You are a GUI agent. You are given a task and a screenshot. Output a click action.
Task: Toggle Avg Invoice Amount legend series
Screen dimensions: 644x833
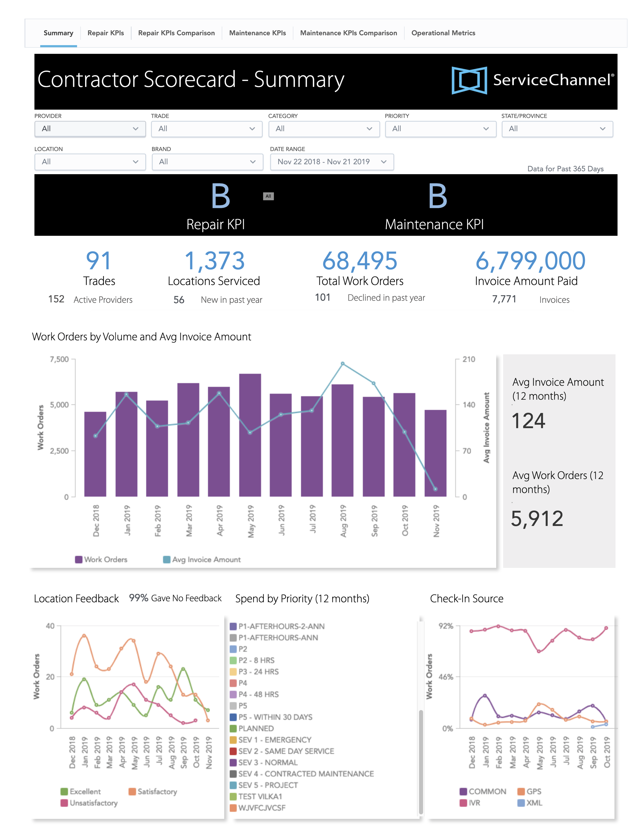pos(202,560)
